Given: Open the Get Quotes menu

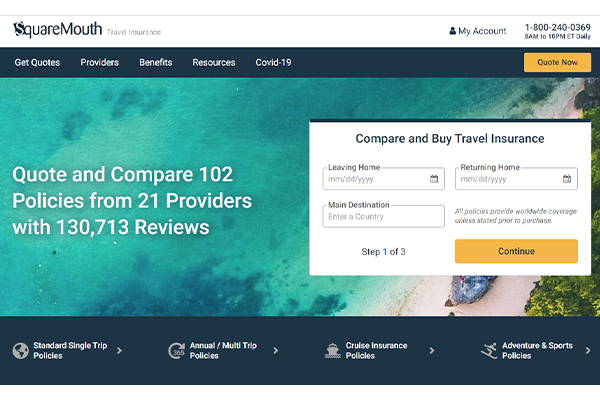Looking at the screenshot, I should point(37,62).
